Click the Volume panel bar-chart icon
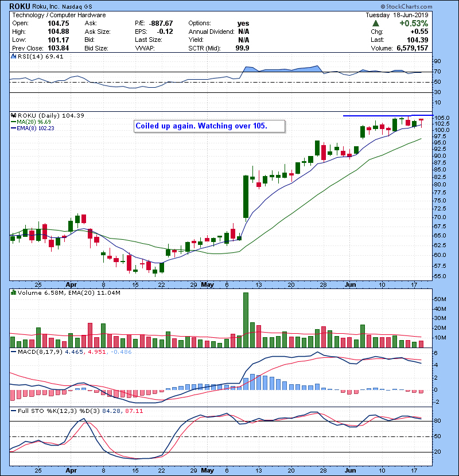 tap(13, 292)
